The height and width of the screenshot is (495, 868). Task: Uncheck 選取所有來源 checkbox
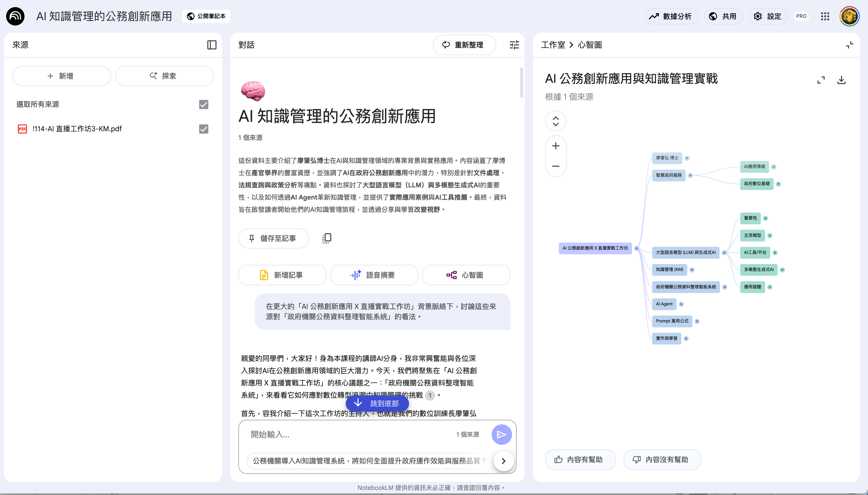tap(203, 104)
